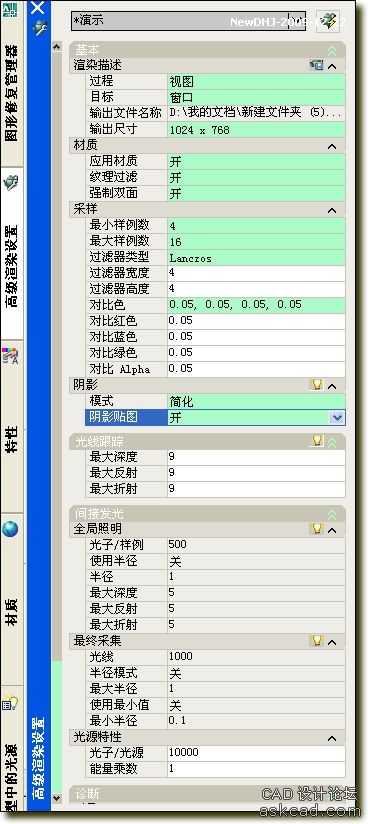368x824 pixels.
Task: Toggle the 阴影 lightbulb on/off
Action: 317,385
